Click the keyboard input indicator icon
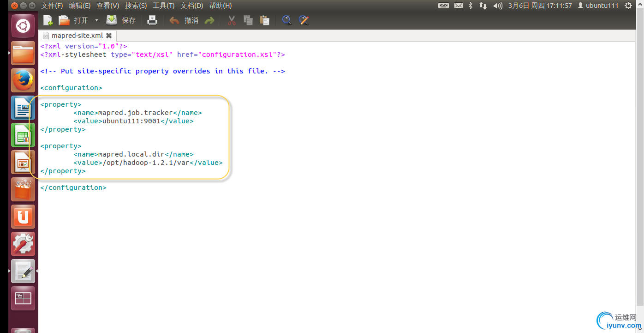 coord(443,6)
